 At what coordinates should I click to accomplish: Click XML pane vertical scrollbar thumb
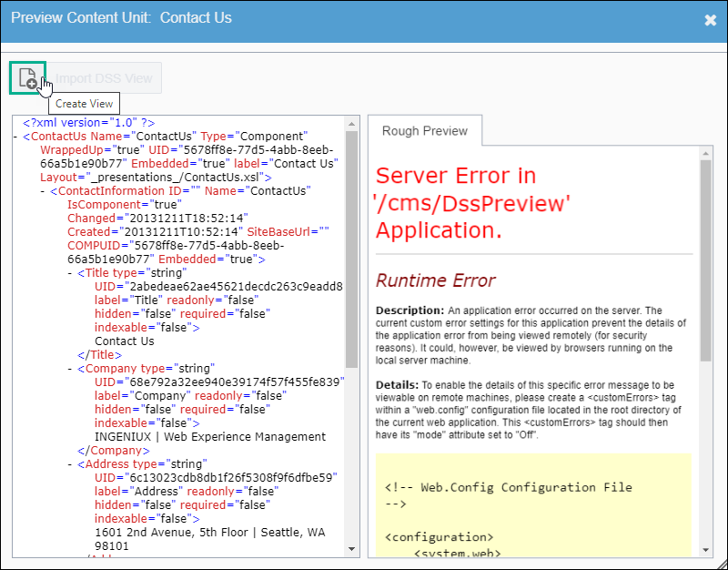click(x=351, y=249)
